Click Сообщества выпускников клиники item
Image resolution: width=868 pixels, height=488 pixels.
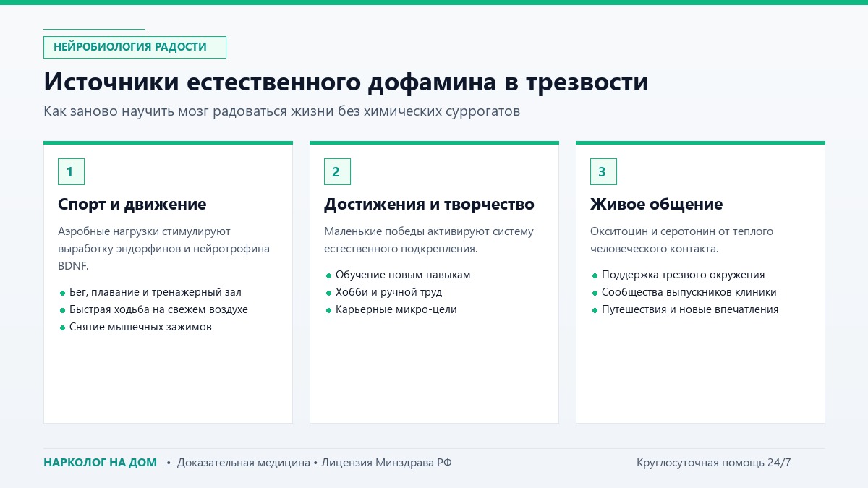[x=689, y=292]
